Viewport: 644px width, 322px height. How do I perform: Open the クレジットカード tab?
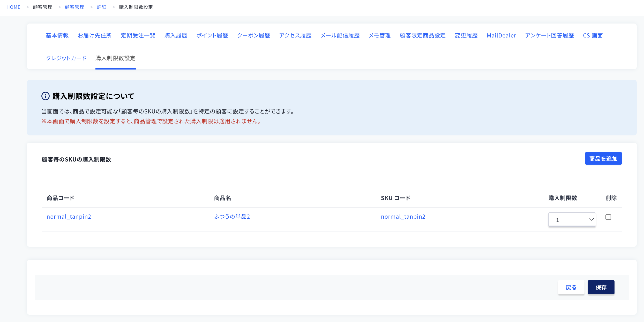66,58
